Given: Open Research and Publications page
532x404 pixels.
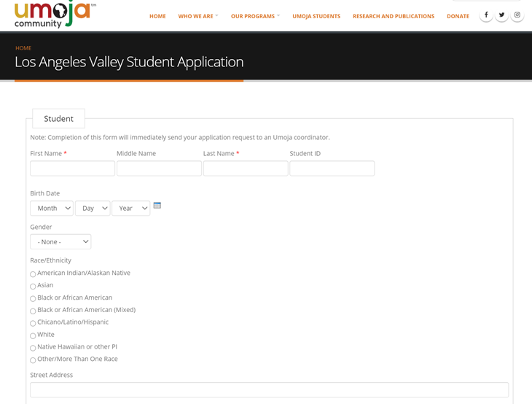Looking at the screenshot, I should tap(394, 16).
